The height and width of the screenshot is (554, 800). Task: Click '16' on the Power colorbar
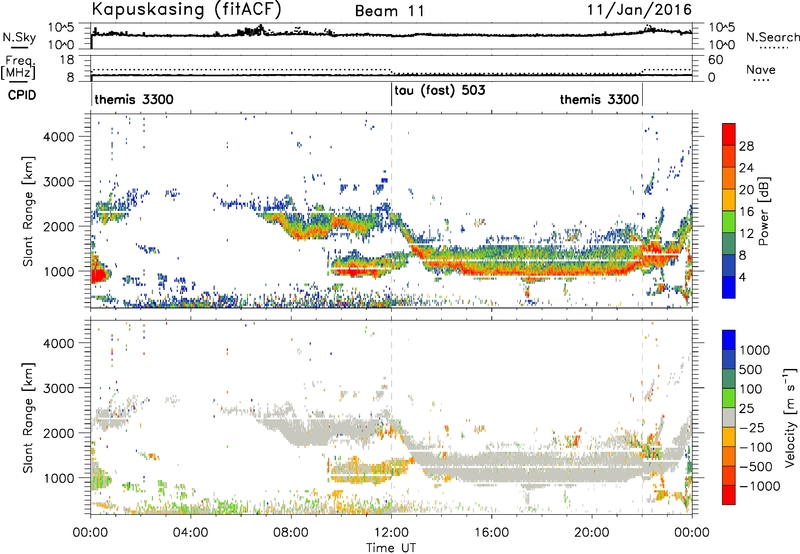746,212
